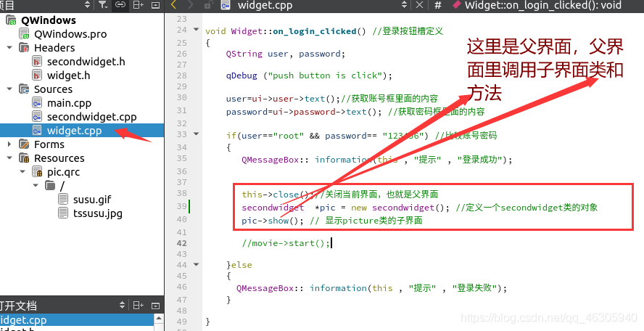This screenshot has height=331, width=644.
Task: Collapse the pic.qrc resource node
Action: click(x=22, y=171)
